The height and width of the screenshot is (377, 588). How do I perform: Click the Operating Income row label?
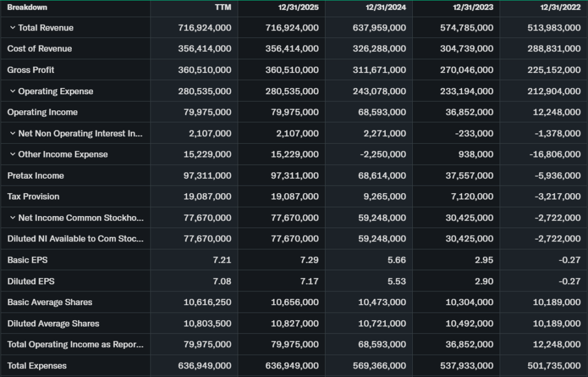click(x=42, y=112)
